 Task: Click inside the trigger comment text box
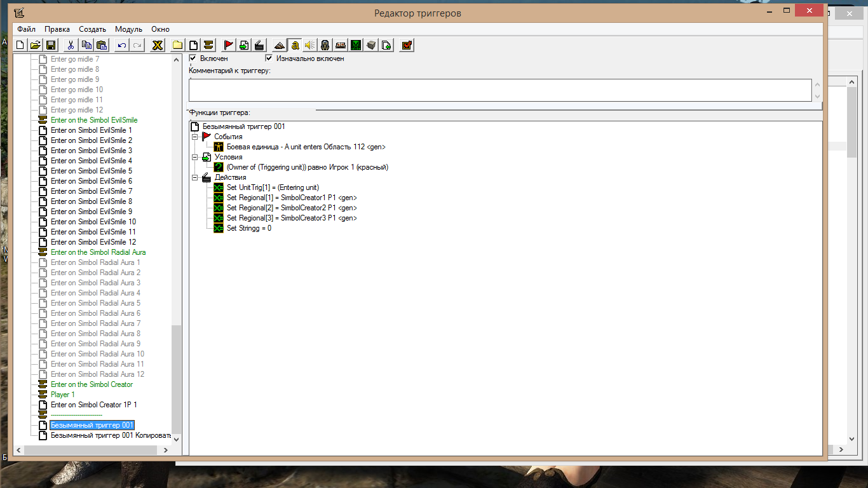pos(500,90)
